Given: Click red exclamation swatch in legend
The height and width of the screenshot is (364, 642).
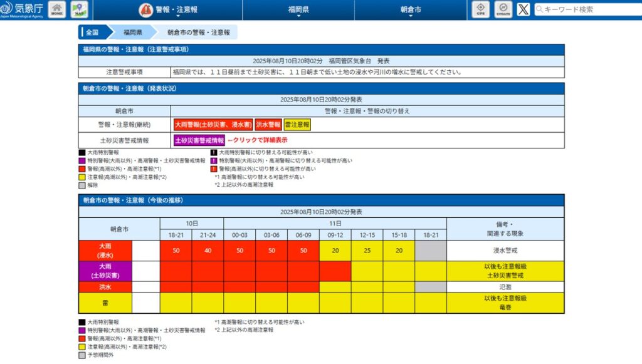Looking at the screenshot, I should (x=214, y=169).
